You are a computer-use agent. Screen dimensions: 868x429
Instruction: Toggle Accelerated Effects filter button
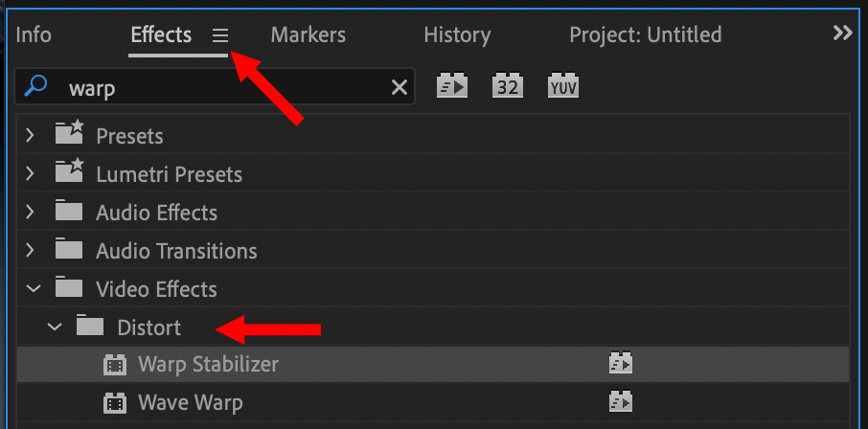(451, 87)
